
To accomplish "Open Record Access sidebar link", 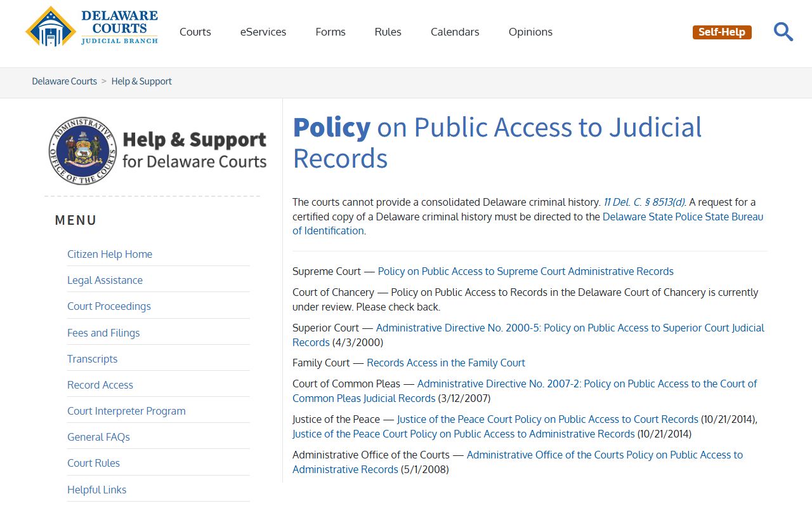I will [100, 385].
